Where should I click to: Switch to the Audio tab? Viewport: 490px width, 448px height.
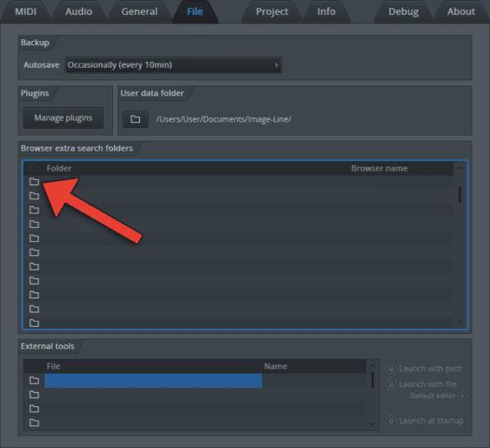[79, 12]
